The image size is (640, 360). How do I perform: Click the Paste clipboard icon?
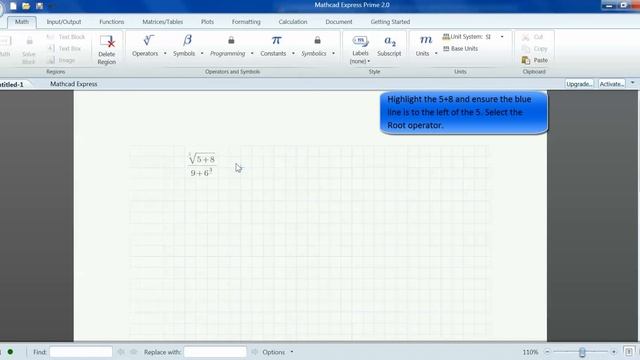[526, 60]
